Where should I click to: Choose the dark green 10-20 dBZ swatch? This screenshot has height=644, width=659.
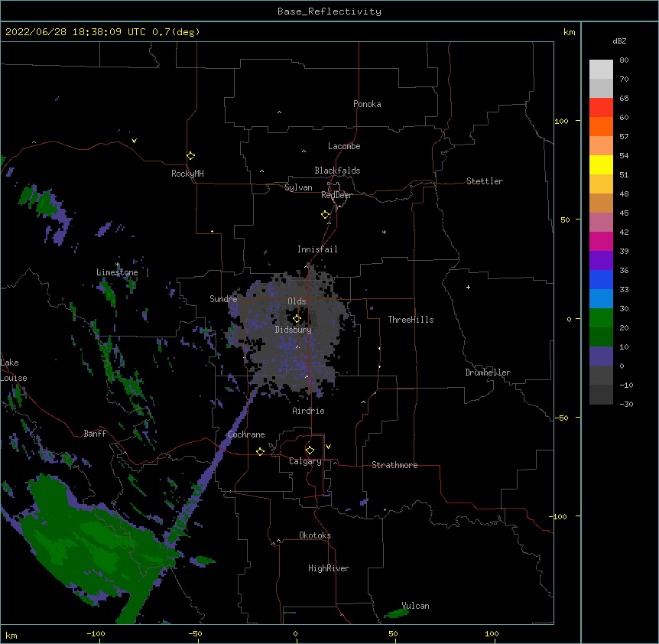[601, 337]
